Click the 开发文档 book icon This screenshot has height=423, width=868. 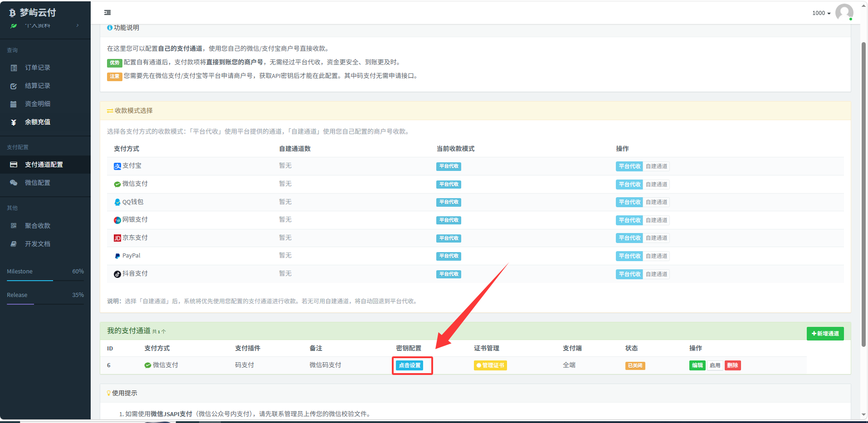click(14, 244)
